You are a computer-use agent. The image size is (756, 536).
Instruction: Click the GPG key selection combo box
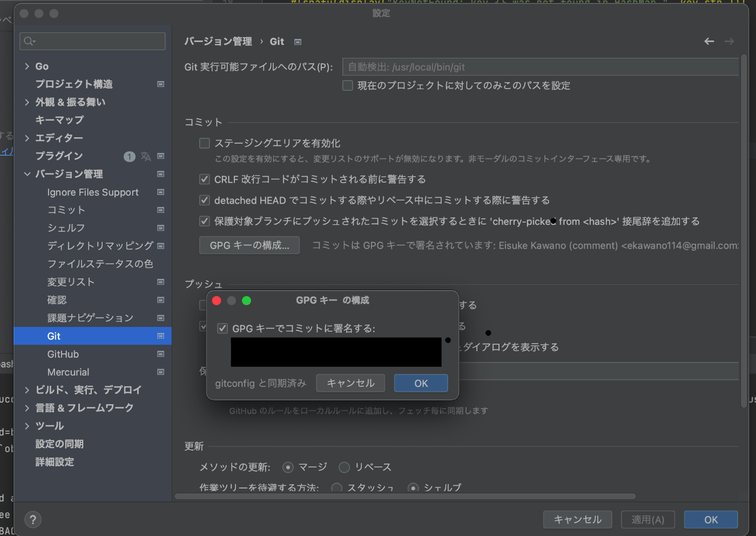(x=336, y=352)
